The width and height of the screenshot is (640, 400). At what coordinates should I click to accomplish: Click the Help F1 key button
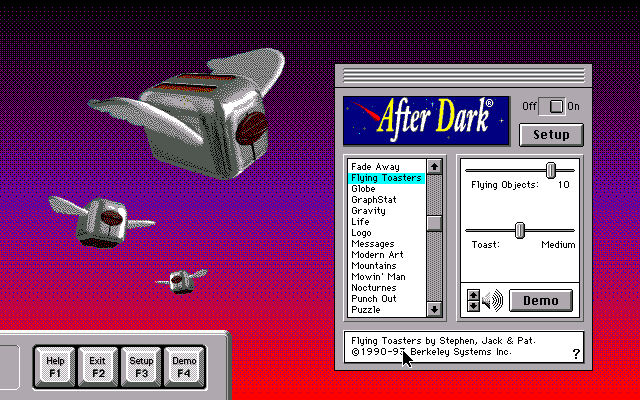tap(55, 367)
